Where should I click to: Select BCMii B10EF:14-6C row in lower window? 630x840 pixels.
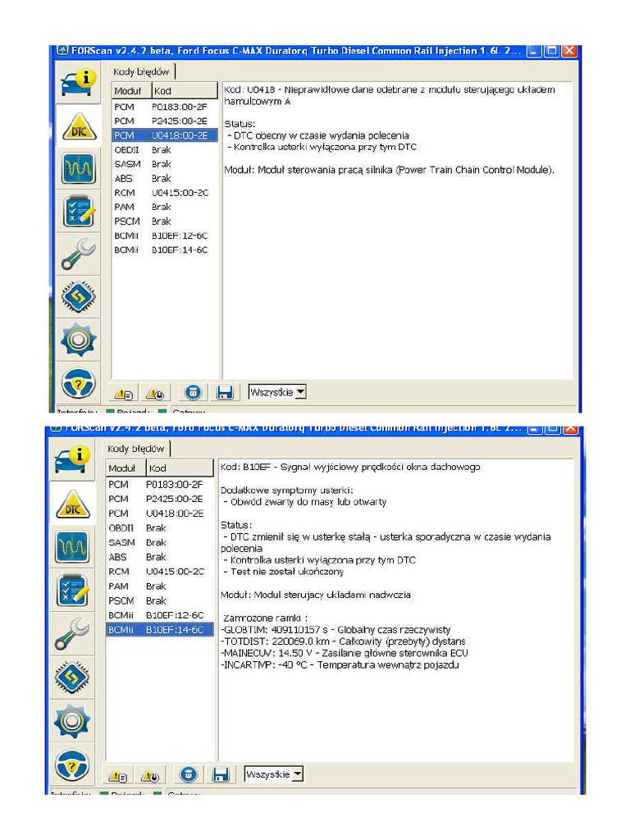click(x=160, y=630)
